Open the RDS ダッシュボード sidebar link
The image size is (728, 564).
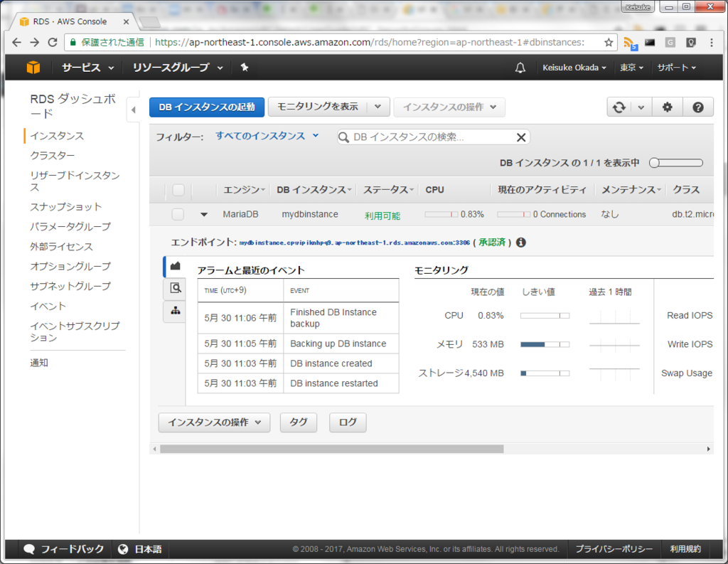click(73, 106)
